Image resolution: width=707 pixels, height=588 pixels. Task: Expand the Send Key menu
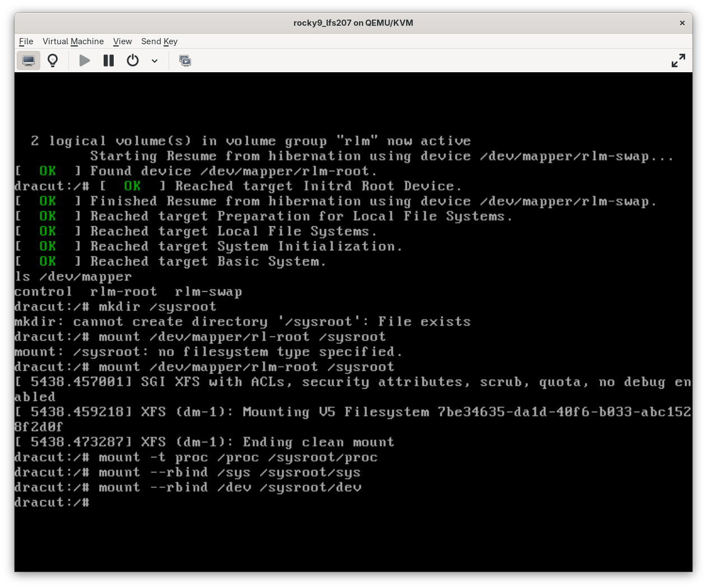click(x=159, y=41)
